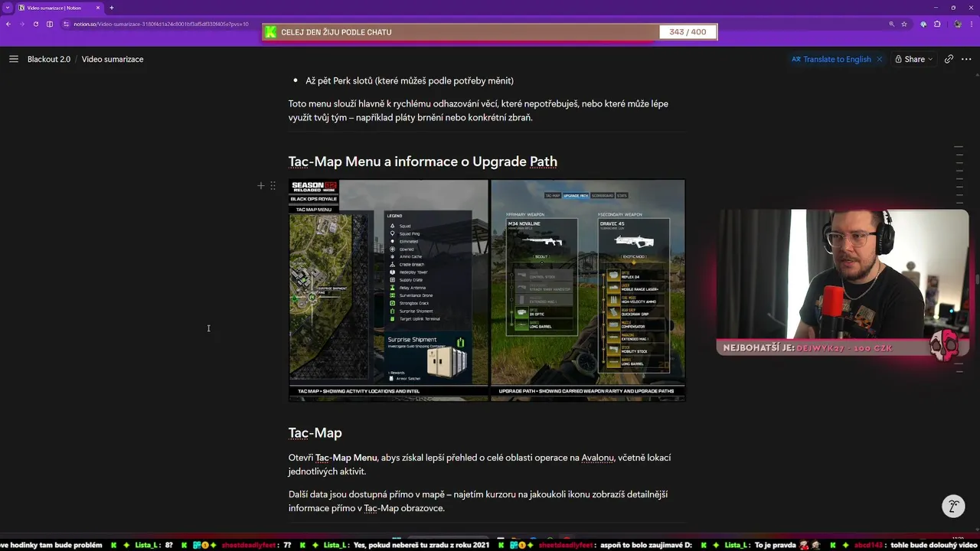This screenshot has width=980, height=551.
Task: Open the colorful browser extension icon
Action: [x=923, y=24]
